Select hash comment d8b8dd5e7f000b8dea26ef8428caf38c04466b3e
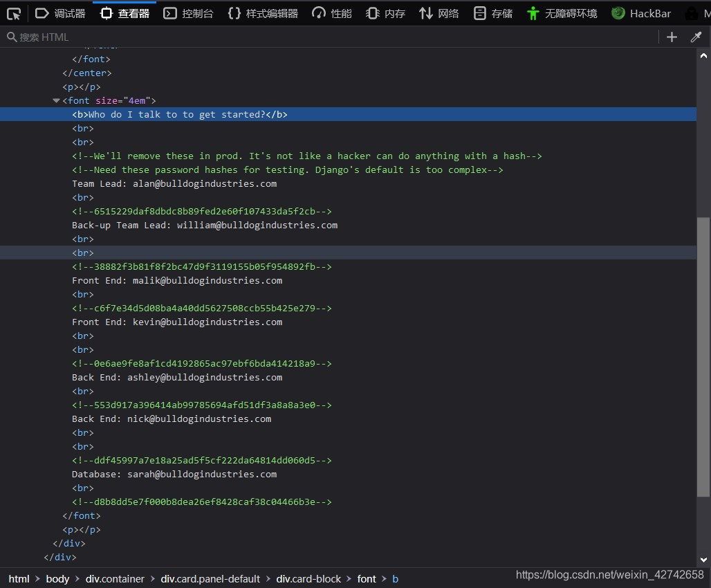Viewport: 711px width, 588px height. [x=202, y=502]
